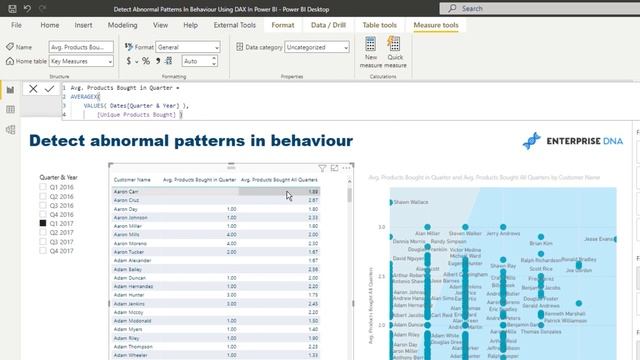Viewport: 640px width, 360px height.
Task: Toggle thousands separator comma icon
Action: pyautogui.click(x=158, y=61)
